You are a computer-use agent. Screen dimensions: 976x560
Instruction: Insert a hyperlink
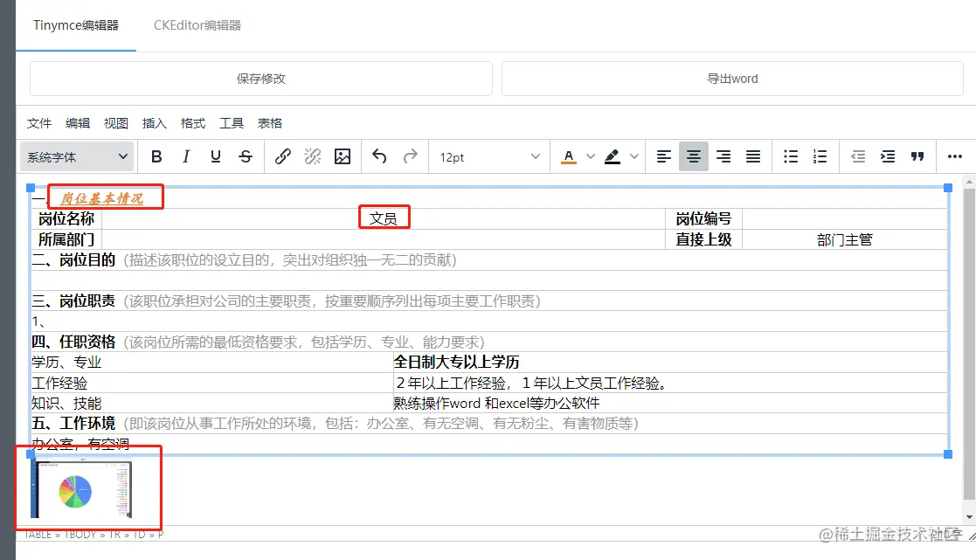pyautogui.click(x=283, y=156)
